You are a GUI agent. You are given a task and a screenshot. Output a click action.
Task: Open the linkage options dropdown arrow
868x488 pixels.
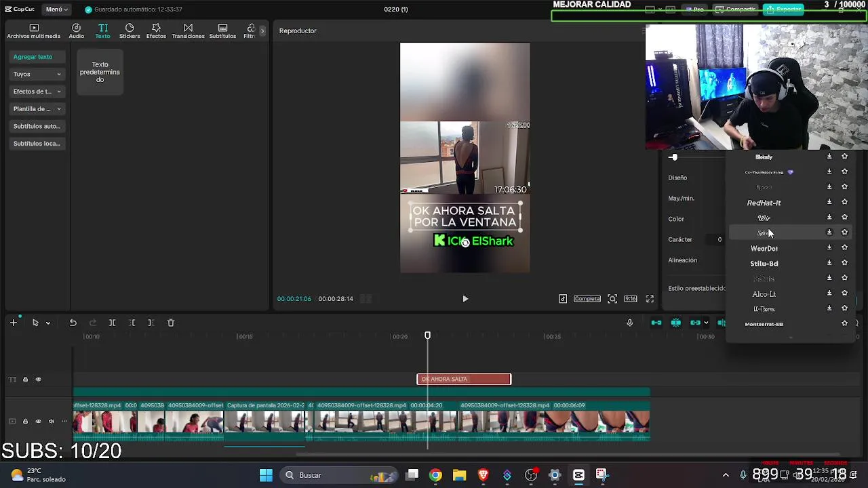point(706,323)
